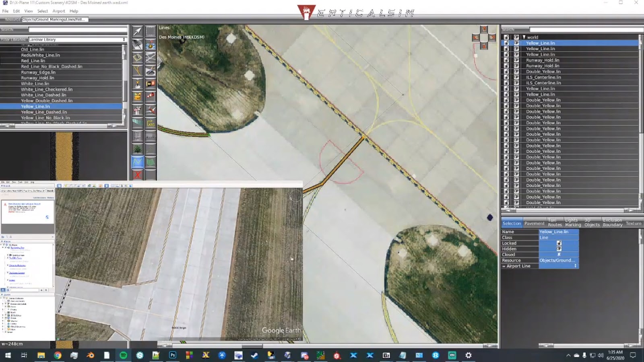Choose the Light Fixture tool

pyautogui.click(x=138, y=84)
